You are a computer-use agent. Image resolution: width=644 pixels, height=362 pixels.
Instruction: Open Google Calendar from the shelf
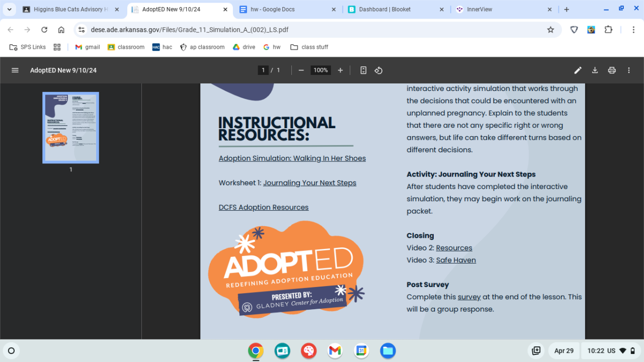(x=361, y=351)
